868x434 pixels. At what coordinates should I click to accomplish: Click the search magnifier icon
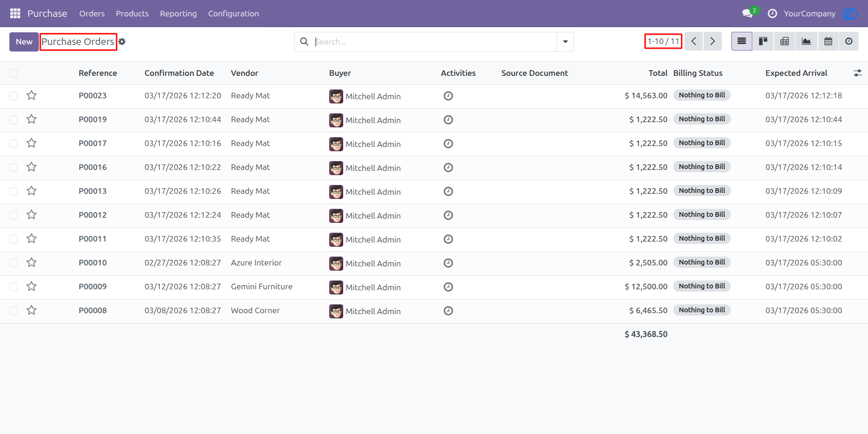304,42
